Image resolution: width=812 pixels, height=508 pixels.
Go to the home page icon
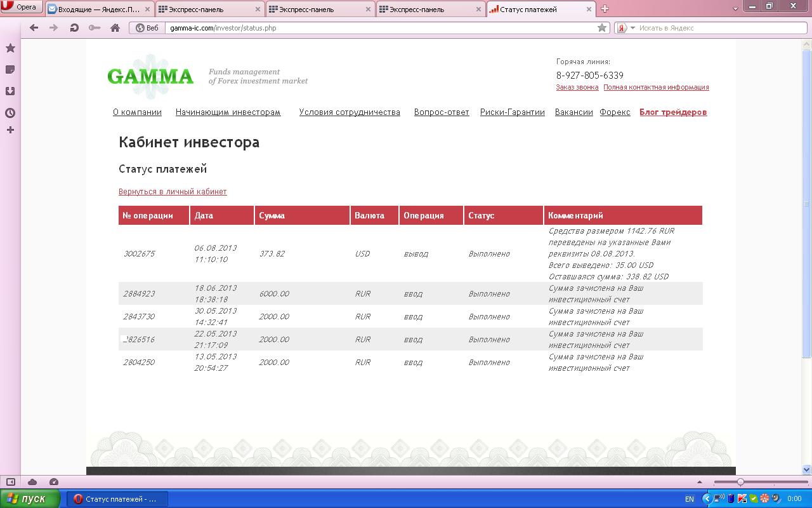[x=115, y=28]
